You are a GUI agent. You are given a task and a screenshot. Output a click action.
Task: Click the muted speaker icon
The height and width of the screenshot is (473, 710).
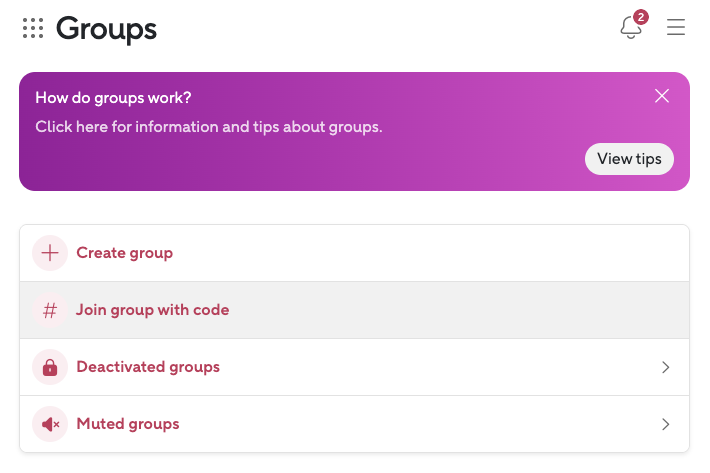click(x=49, y=424)
